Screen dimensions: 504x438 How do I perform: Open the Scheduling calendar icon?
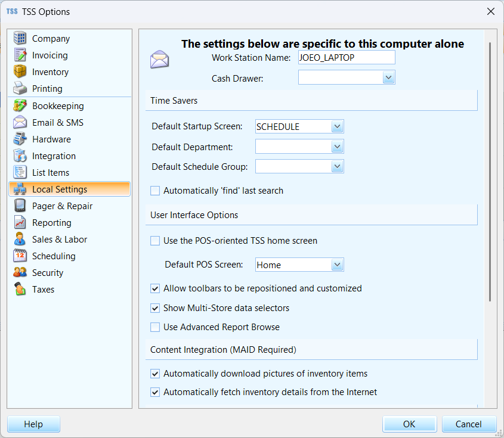click(x=20, y=256)
